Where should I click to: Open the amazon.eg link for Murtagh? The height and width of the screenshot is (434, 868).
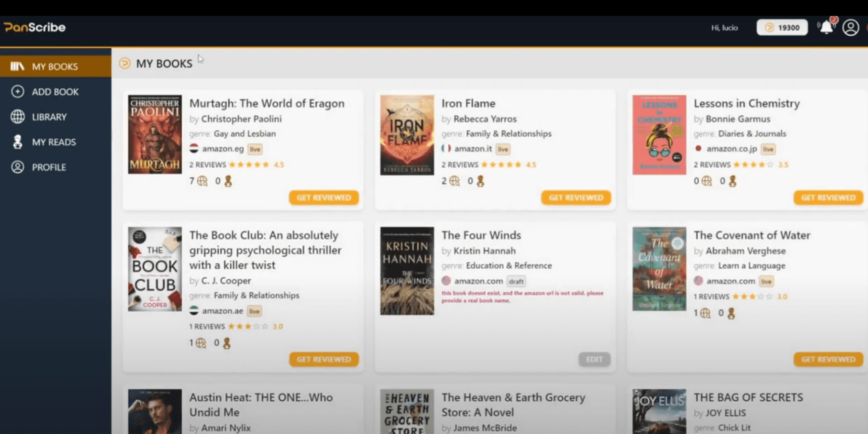click(223, 149)
